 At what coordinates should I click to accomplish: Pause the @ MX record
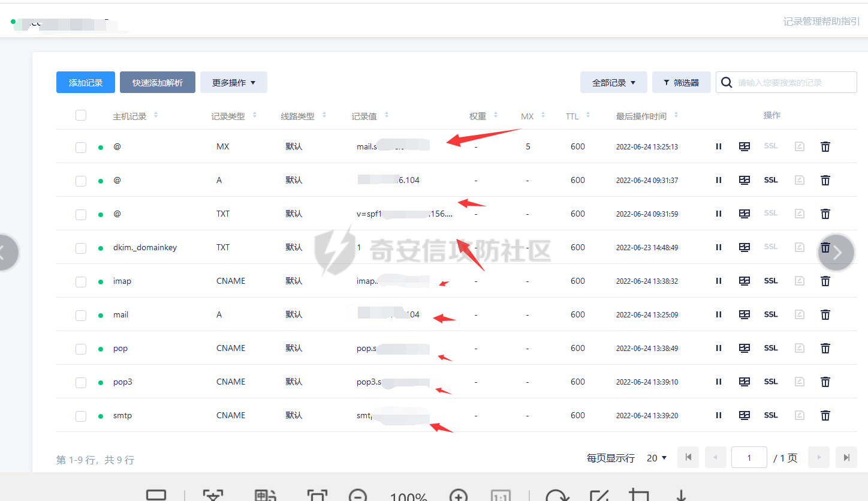point(718,146)
